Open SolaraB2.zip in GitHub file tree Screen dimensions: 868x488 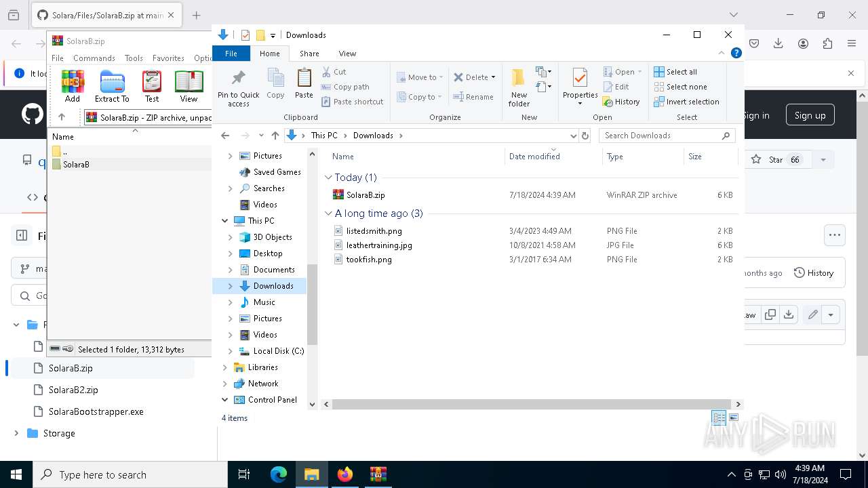click(x=73, y=390)
